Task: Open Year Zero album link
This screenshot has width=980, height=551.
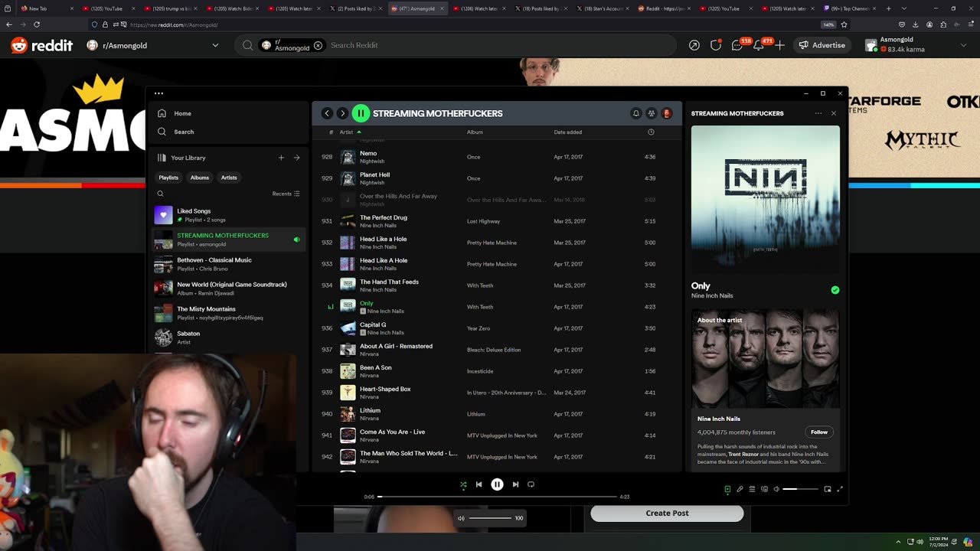Action: [x=479, y=328]
